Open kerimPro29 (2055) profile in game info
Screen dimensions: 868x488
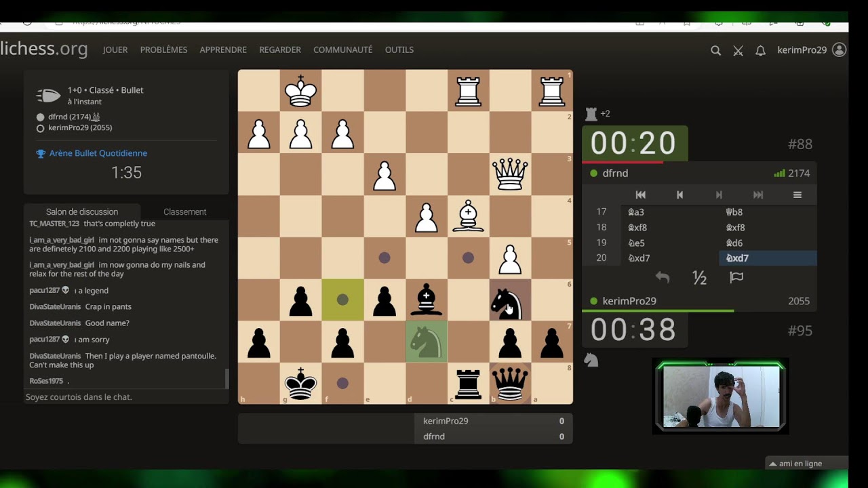point(80,127)
